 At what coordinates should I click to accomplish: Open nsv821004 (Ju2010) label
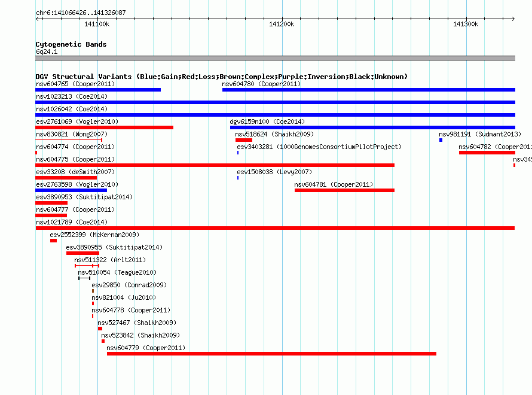pyautogui.click(x=124, y=297)
